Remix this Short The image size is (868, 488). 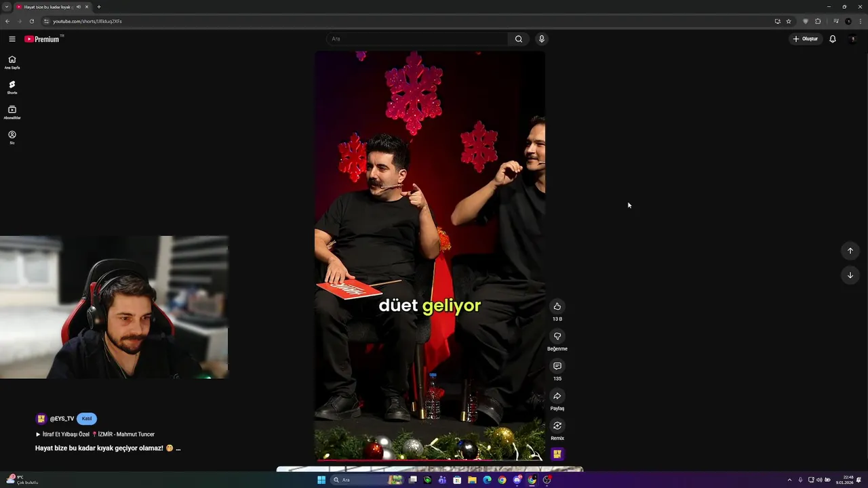click(x=557, y=426)
